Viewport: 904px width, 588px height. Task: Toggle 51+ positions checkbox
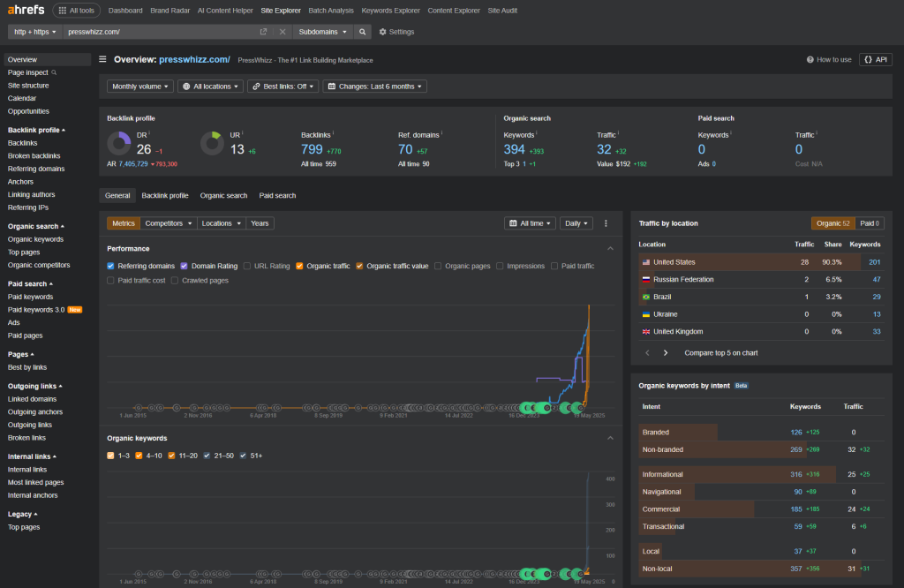(x=243, y=456)
